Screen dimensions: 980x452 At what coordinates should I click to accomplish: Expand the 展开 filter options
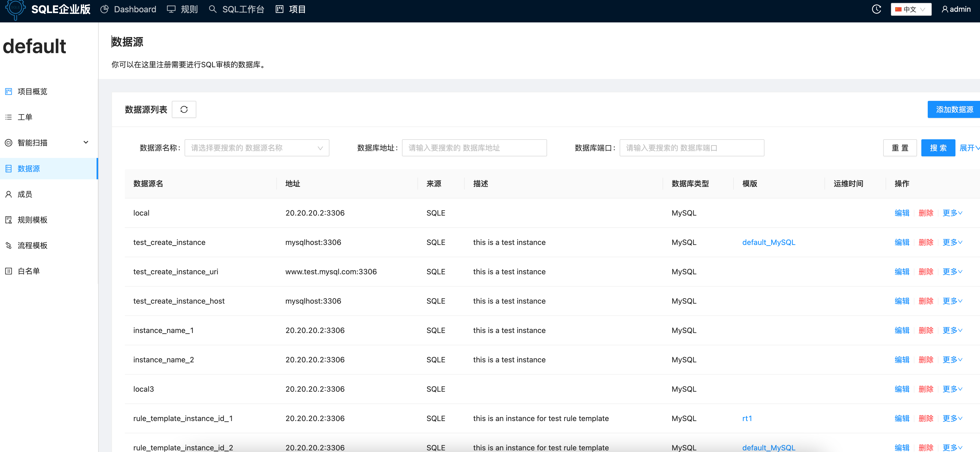click(969, 148)
